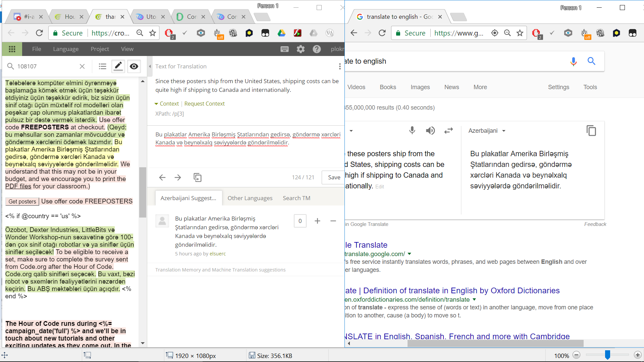The image size is (644, 362).
Task: Adjust the 100% zoom slider handle
Action: (607, 355)
